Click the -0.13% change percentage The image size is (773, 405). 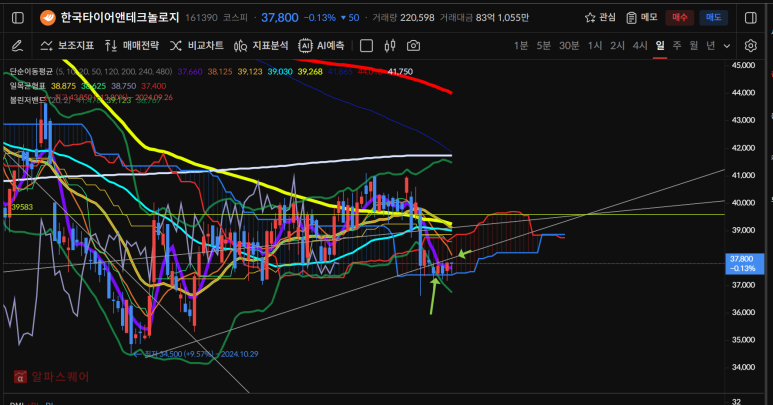point(319,18)
